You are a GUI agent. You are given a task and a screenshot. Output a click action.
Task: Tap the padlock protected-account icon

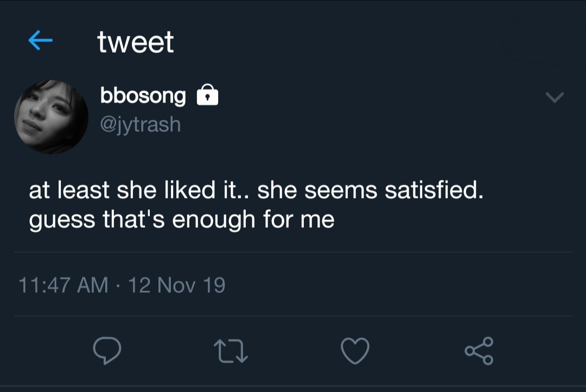pyautogui.click(x=207, y=96)
